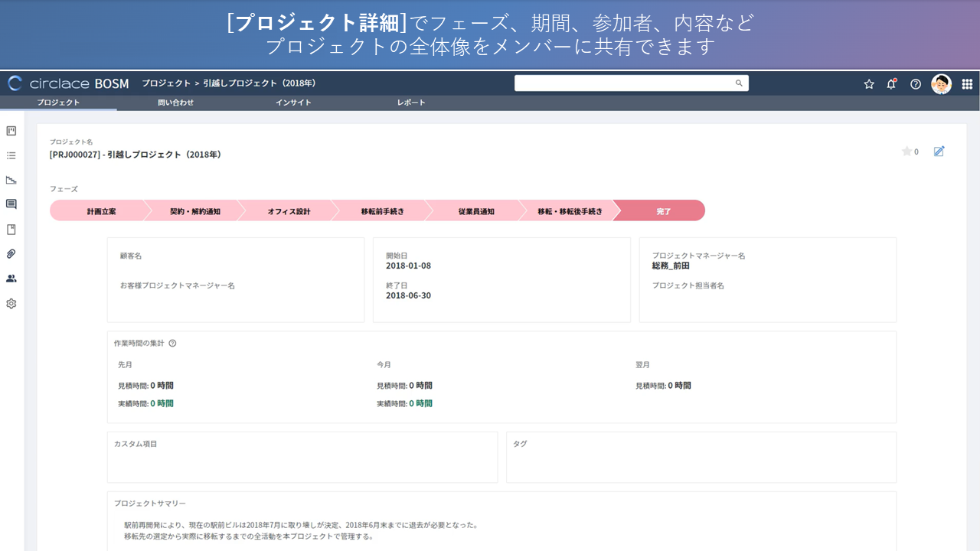Click the help icon beside 作業時間の集計
980x551 pixels.
[172, 344]
